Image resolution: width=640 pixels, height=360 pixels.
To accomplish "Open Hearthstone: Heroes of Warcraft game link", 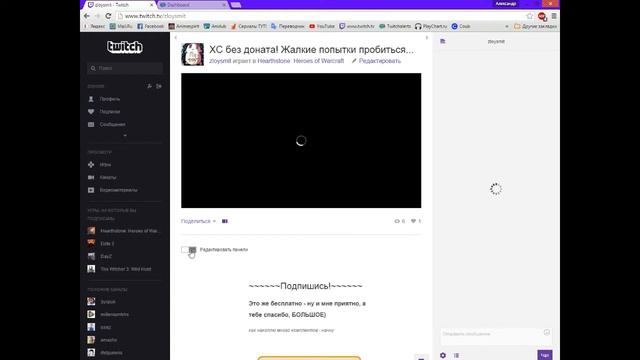I will (300, 61).
